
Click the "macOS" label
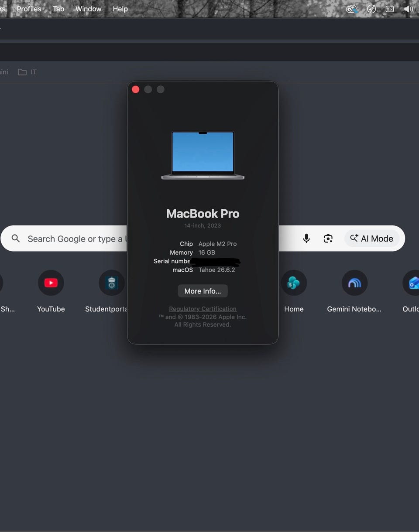coord(183,270)
